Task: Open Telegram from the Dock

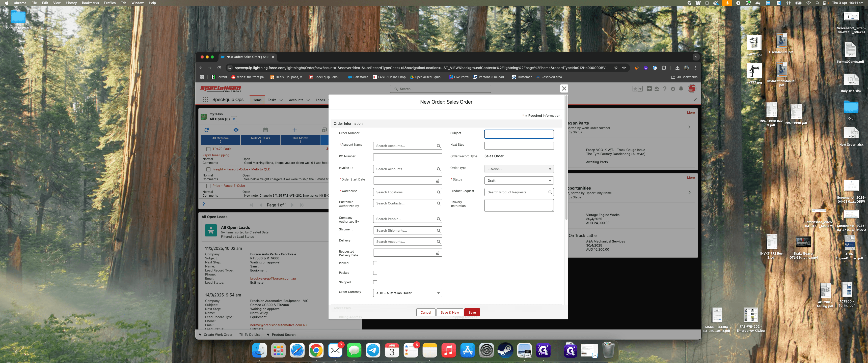Action: [x=373, y=351]
